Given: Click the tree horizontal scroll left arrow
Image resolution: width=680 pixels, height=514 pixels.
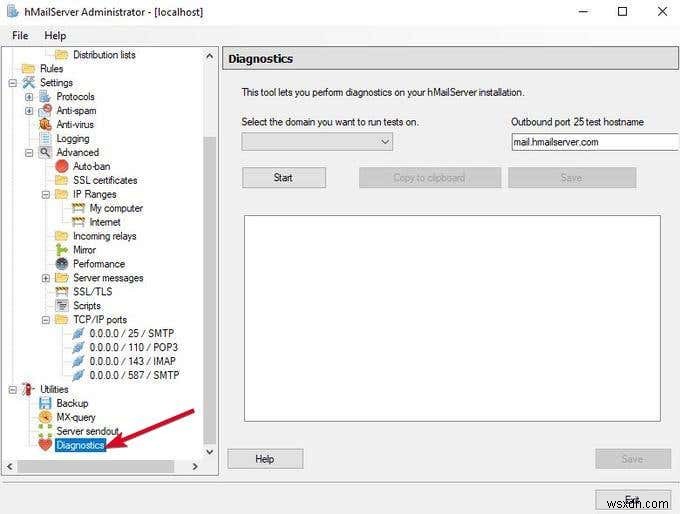Looking at the screenshot, I should point(10,466).
